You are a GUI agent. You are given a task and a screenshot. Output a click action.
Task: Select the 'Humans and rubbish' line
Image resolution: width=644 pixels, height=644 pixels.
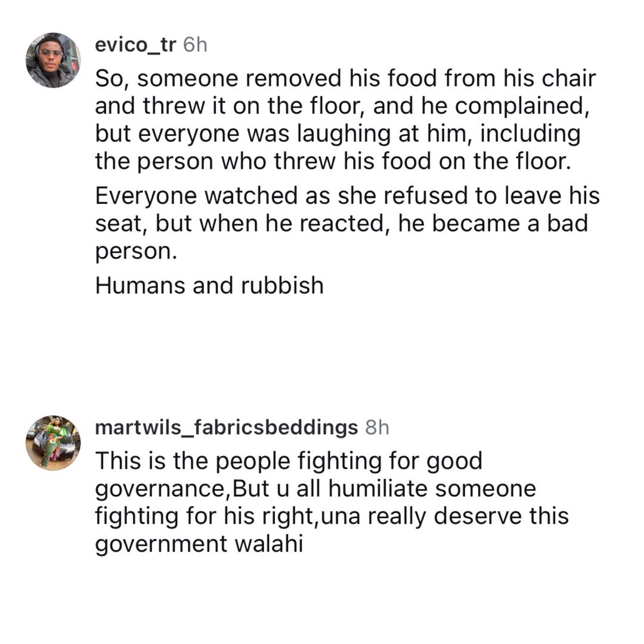[210, 285]
